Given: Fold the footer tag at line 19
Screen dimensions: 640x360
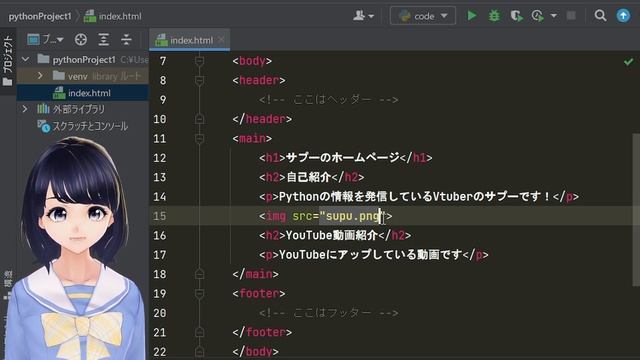Looking at the screenshot, I should tap(199, 293).
